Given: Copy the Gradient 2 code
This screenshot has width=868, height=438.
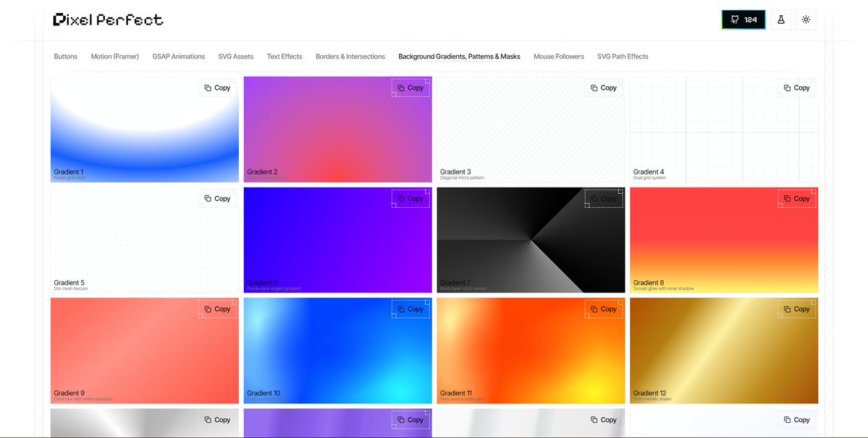Looking at the screenshot, I should [410, 88].
